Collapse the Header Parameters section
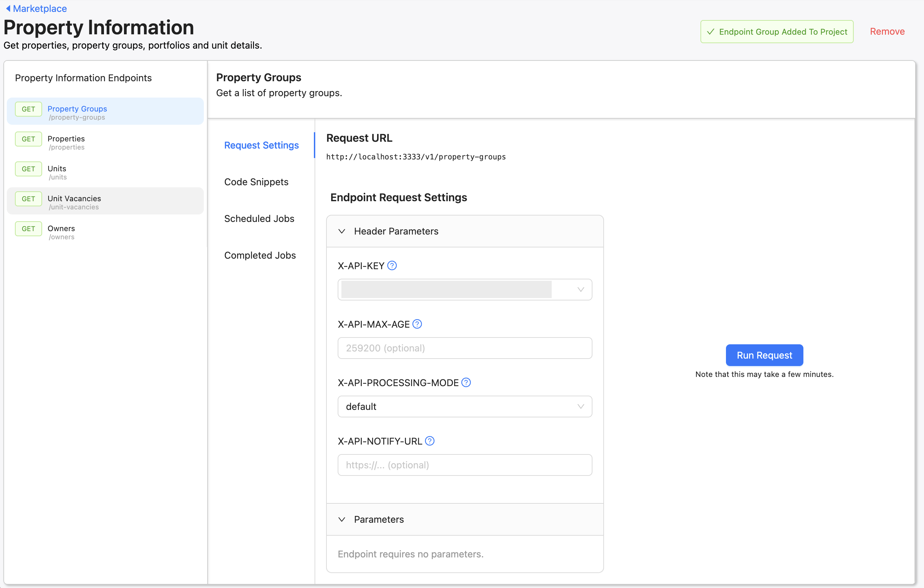Viewport: 924px width, 588px height. coord(342,231)
